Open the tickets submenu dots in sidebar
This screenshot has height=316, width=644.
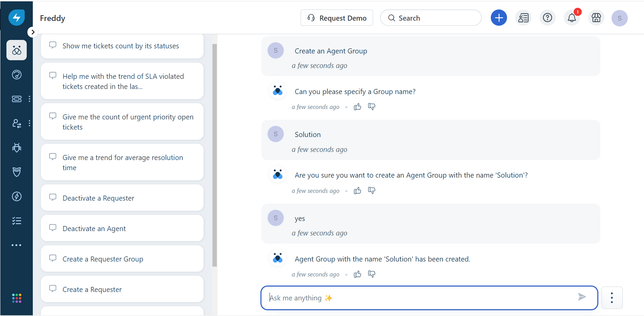pos(29,99)
